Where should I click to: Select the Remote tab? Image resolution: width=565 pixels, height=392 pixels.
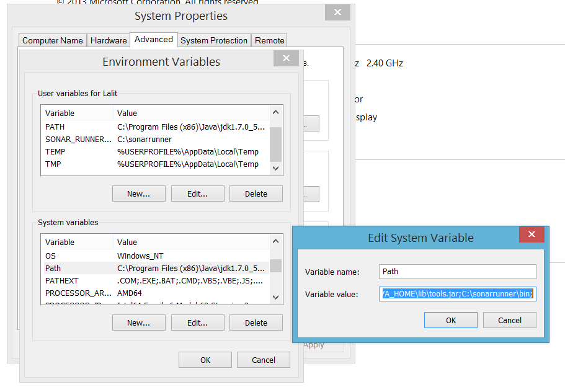[269, 40]
